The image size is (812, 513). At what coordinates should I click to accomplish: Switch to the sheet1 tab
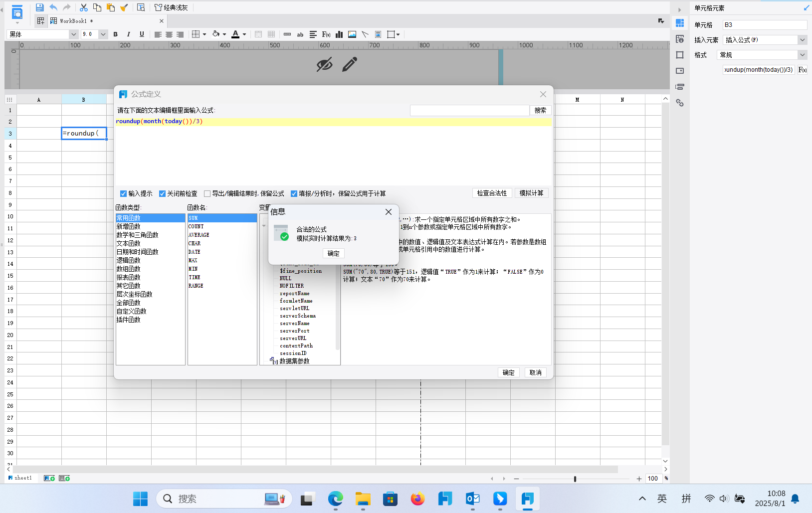(20, 478)
